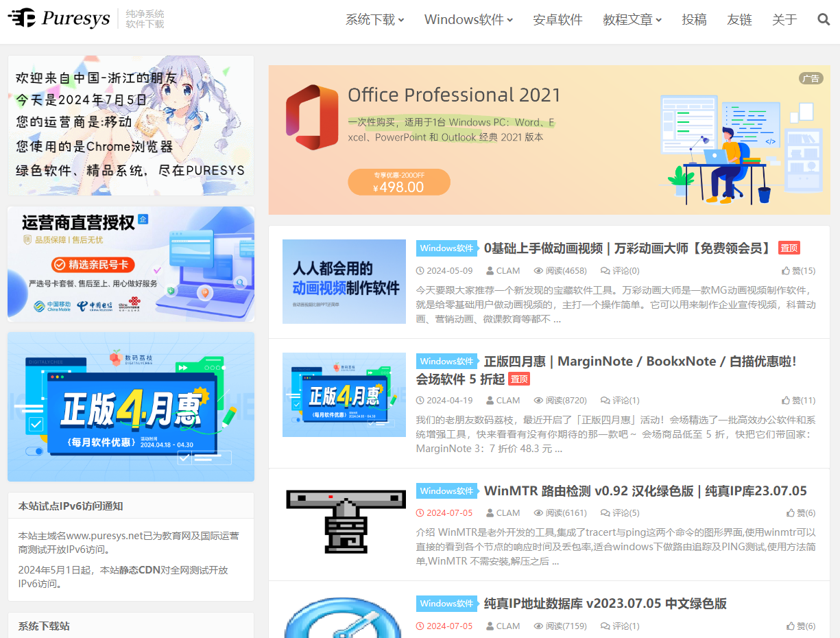Expand the 教程文章 dropdown menu
The height and width of the screenshot is (638, 840).
[x=632, y=20]
